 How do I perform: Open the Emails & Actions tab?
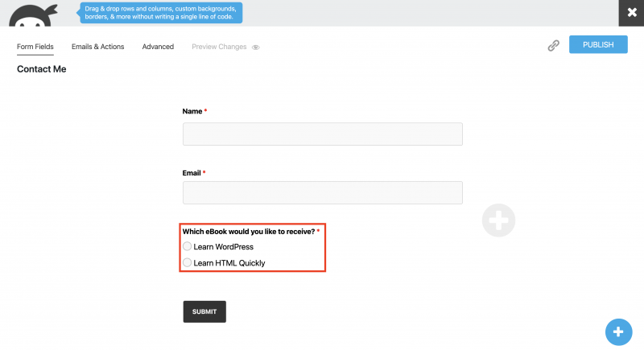tap(97, 47)
